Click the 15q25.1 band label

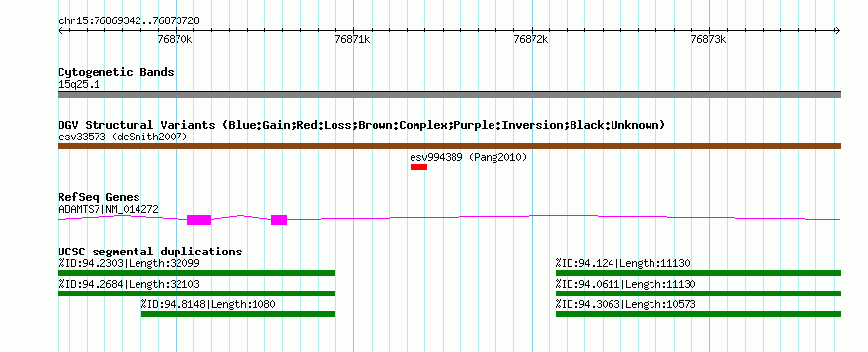pyautogui.click(x=79, y=85)
